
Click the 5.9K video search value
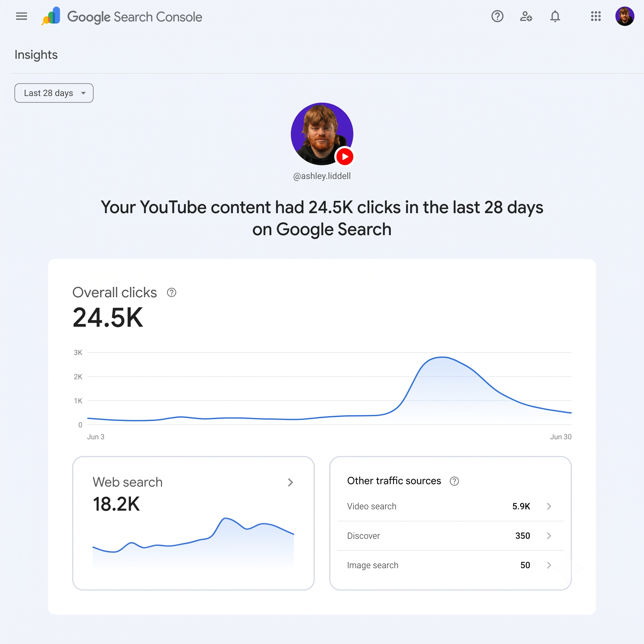click(521, 506)
